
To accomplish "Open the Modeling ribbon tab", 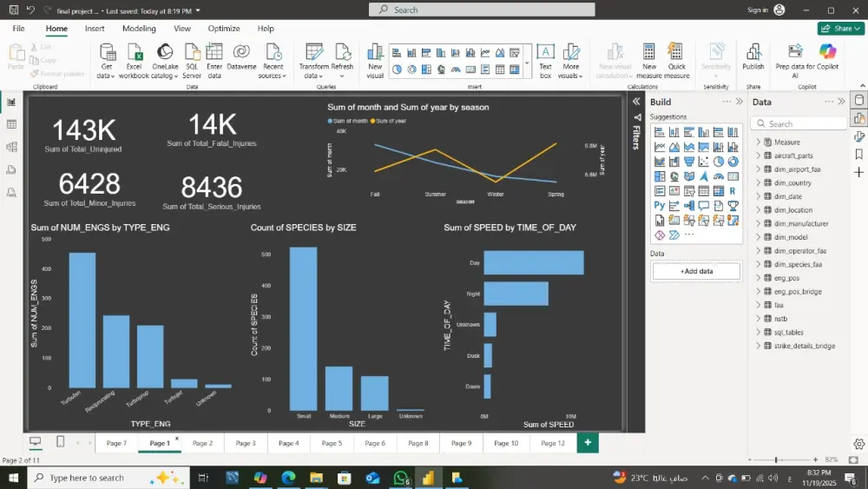I will pyautogui.click(x=139, y=29).
